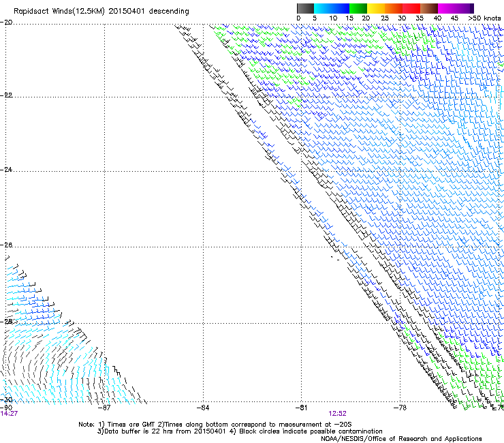Click the -78 longitude axis label
The width and height of the screenshot is (504, 443).
pos(400,408)
